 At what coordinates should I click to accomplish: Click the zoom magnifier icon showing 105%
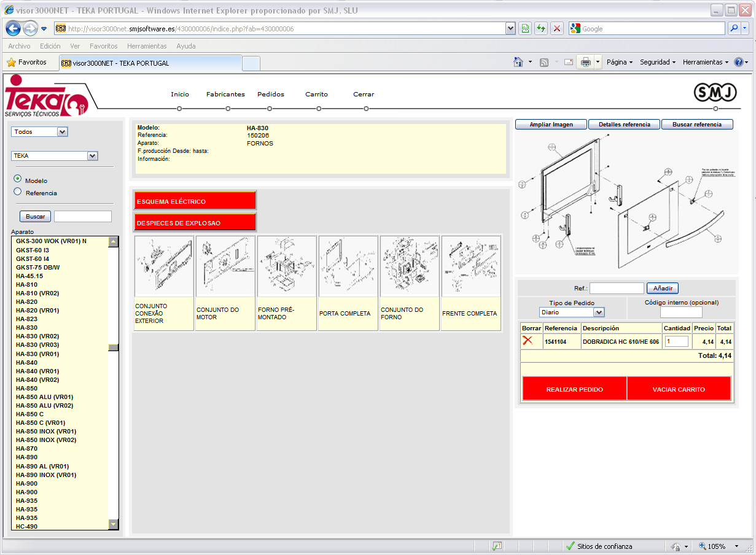703,546
